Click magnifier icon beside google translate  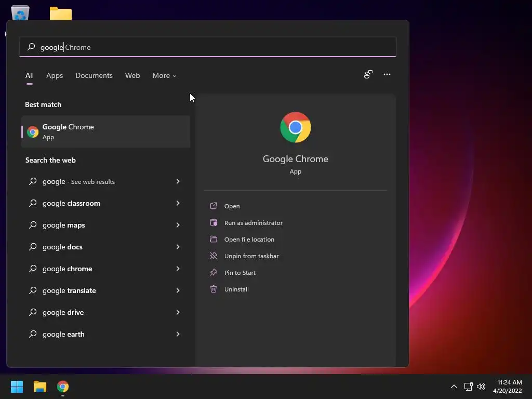tap(33, 290)
